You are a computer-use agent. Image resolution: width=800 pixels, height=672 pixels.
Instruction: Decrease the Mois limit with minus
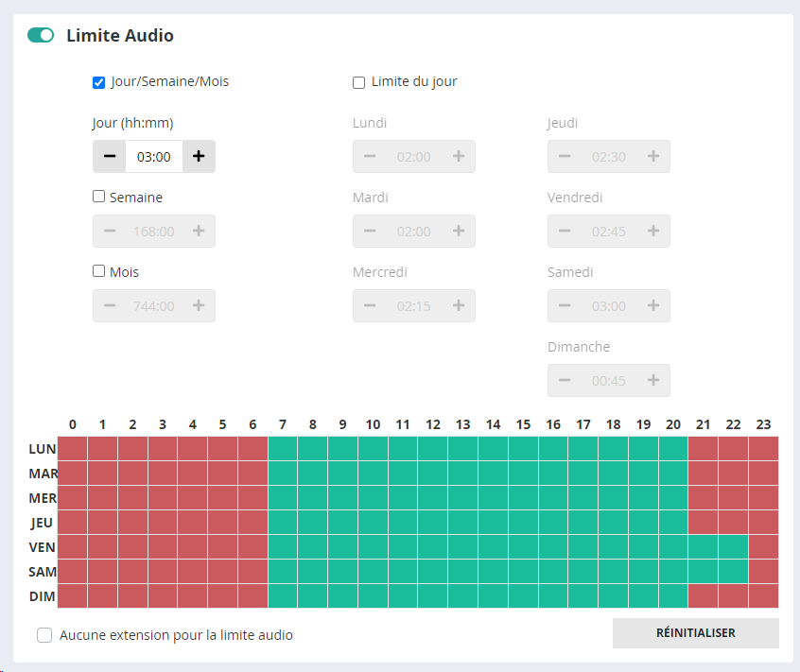coord(110,306)
